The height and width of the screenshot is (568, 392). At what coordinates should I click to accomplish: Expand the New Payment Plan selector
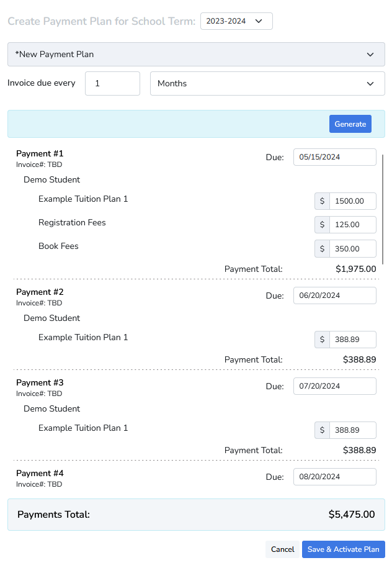tap(196, 54)
